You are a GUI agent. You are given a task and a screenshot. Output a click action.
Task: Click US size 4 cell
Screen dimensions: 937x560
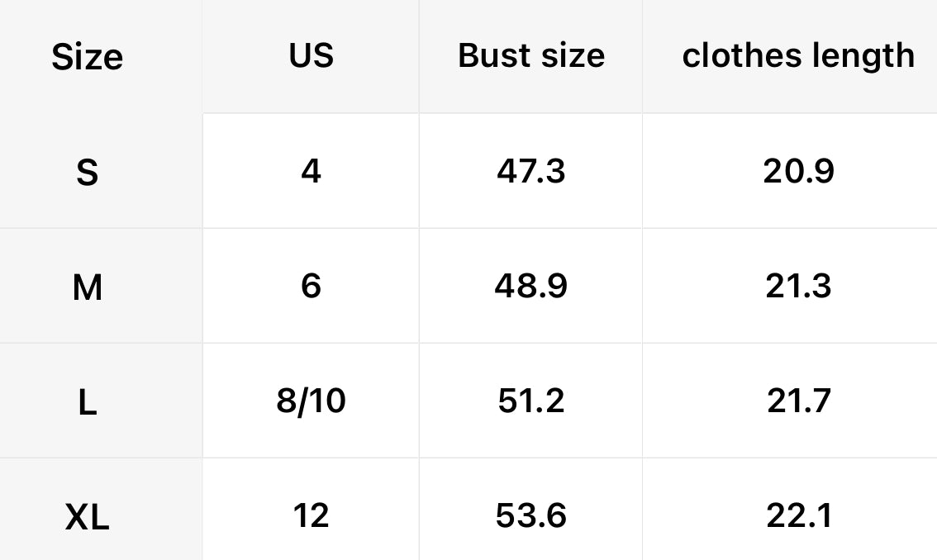[312, 171]
